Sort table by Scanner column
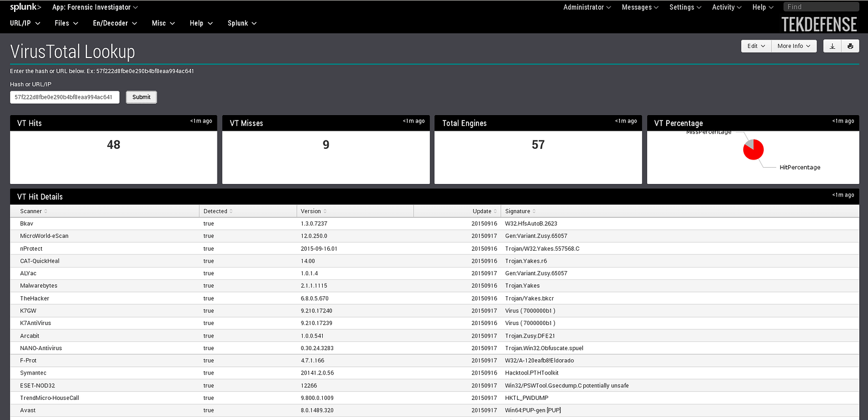The width and height of the screenshot is (868, 420). point(34,211)
